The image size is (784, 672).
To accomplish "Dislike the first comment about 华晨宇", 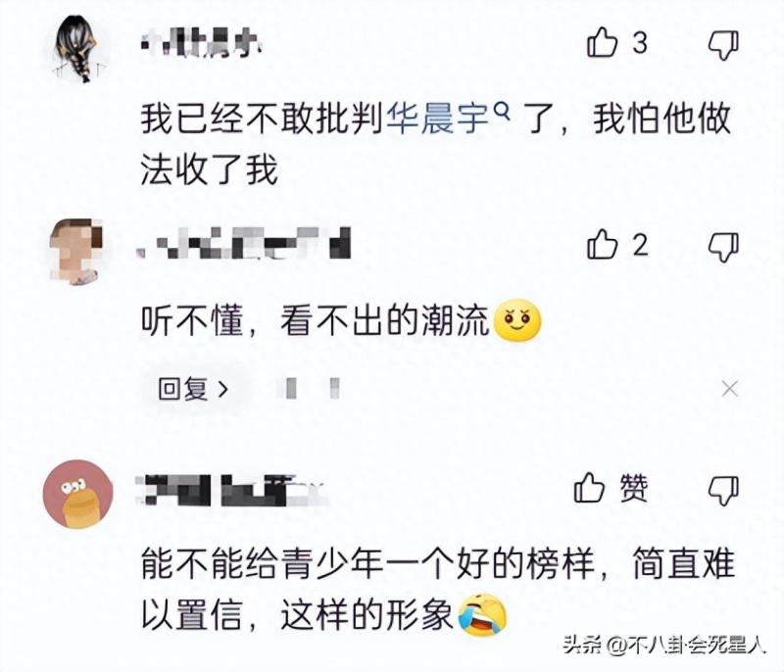I will point(723,45).
